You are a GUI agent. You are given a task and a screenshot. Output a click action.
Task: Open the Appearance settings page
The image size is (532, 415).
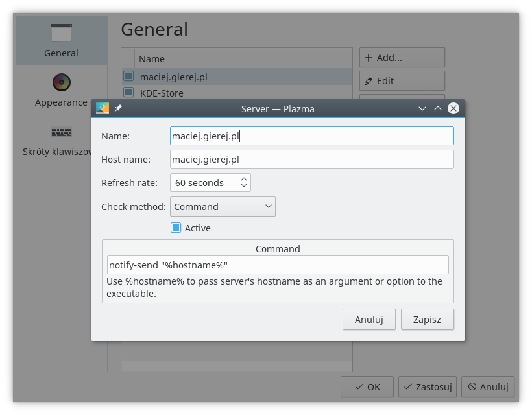(x=62, y=90)
